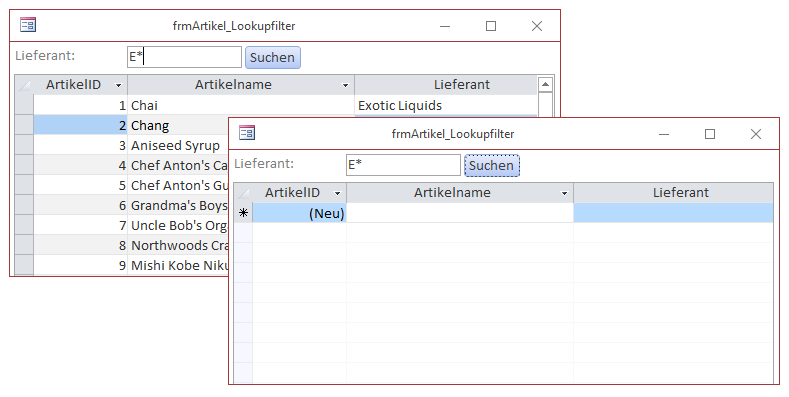Viewport: 789px width, 397px height.
Task: Click the row selector for Aniseed Syrup
Action: (x=24, y=145)
